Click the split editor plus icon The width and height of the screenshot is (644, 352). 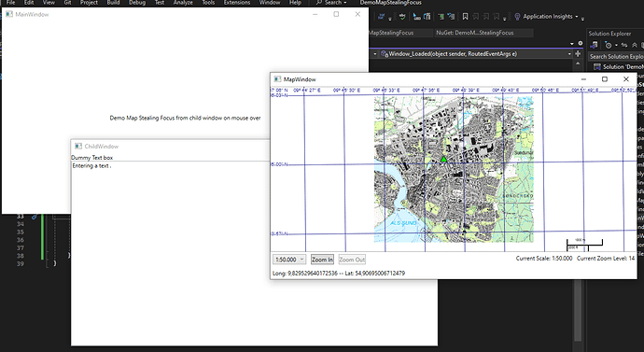tap(578, 54)
